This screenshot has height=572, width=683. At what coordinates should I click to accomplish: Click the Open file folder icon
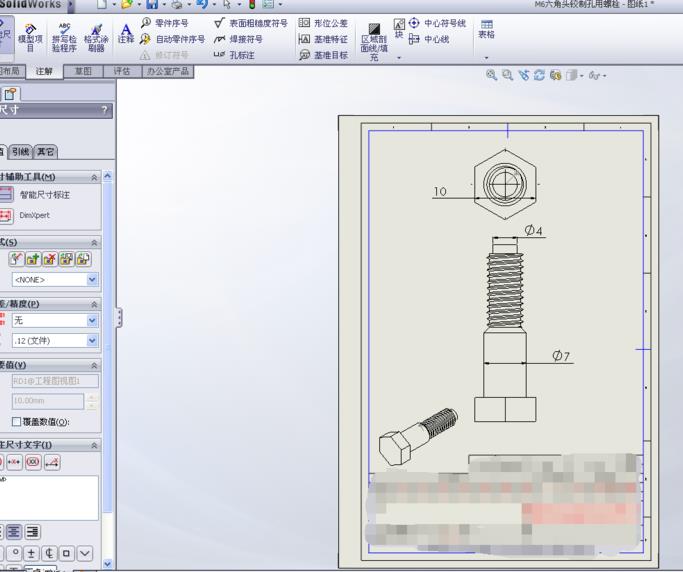(x=127, y=4)
